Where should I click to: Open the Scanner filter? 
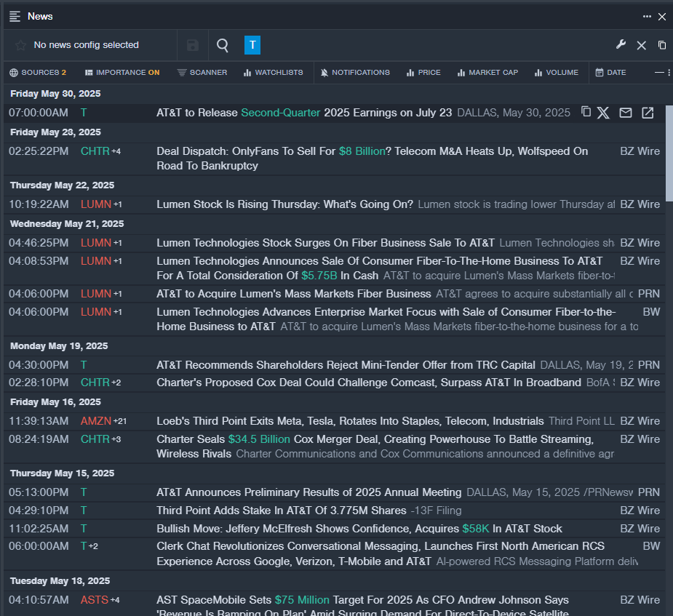click(202, 73)
